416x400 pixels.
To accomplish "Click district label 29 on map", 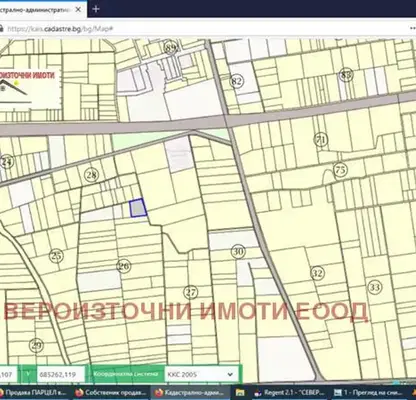I will click(x=36, y=345).
